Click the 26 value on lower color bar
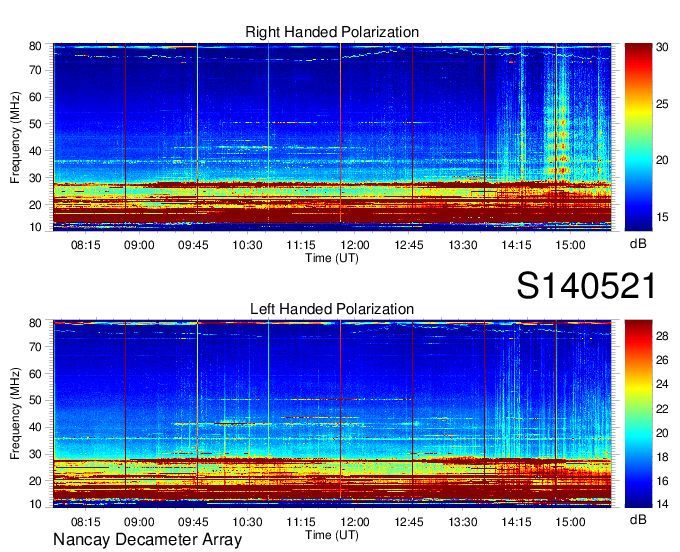680x552 pixels. pos(662,360)
